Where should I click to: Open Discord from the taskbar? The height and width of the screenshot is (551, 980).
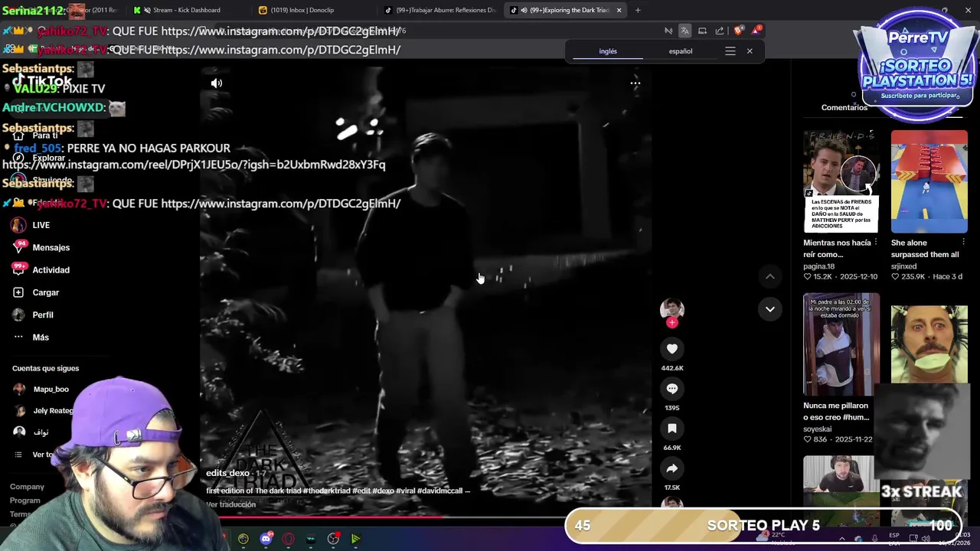[x=266, y=539]
